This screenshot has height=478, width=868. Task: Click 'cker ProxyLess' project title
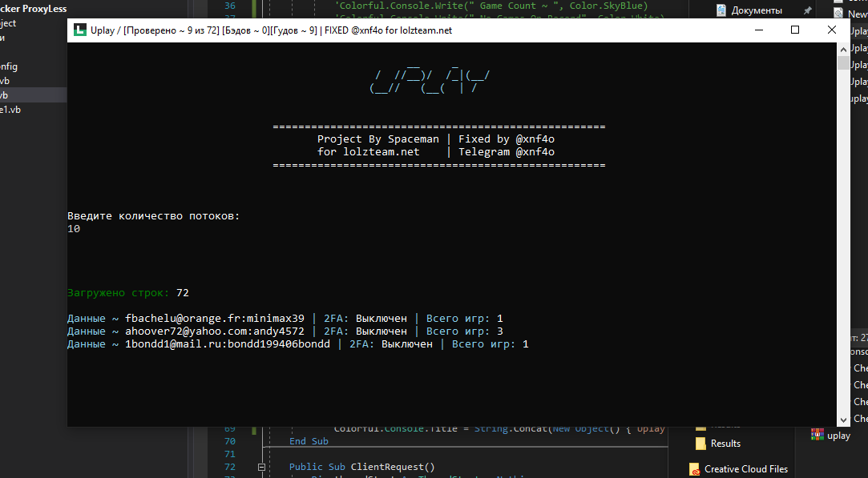click(x=33, y=9)
